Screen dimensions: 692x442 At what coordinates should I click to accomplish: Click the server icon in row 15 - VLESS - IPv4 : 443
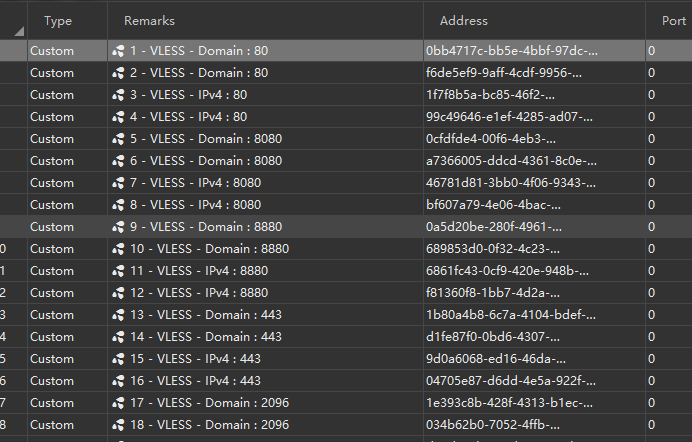tap(118, 359)
